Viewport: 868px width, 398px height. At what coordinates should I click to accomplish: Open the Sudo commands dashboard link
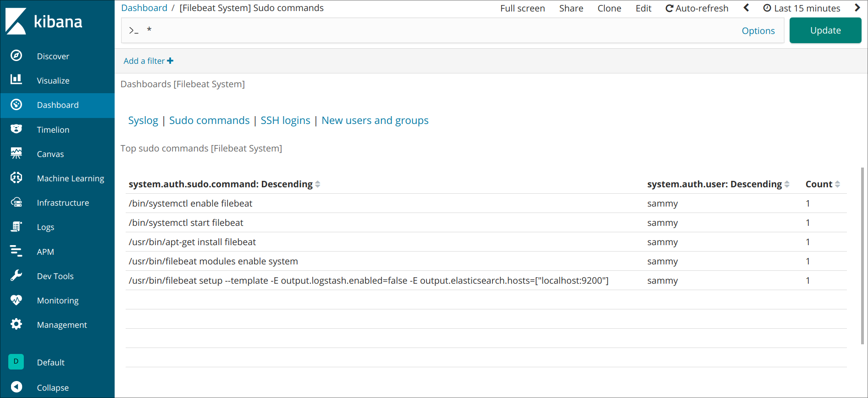pos(210,120)
